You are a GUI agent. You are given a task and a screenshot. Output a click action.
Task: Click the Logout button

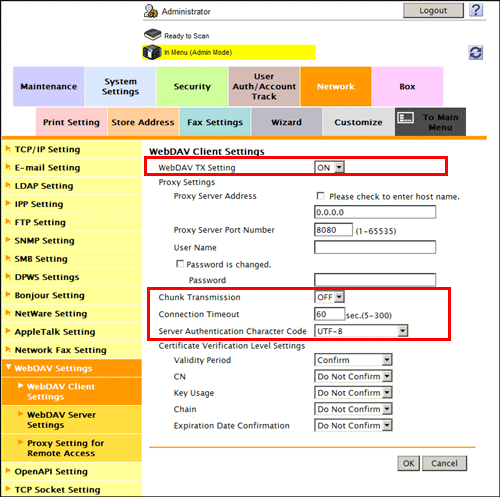click(x=433, y=11)
